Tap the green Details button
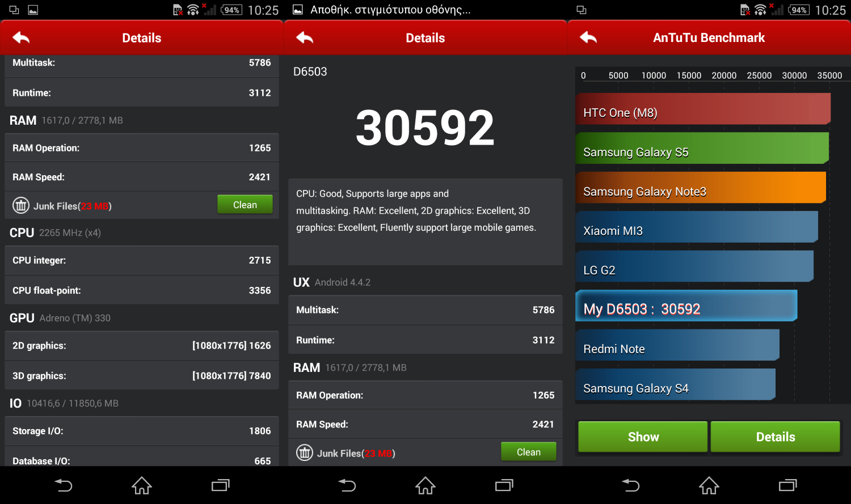The width and height of the screenshot is (851, 504). pos(776,437)
